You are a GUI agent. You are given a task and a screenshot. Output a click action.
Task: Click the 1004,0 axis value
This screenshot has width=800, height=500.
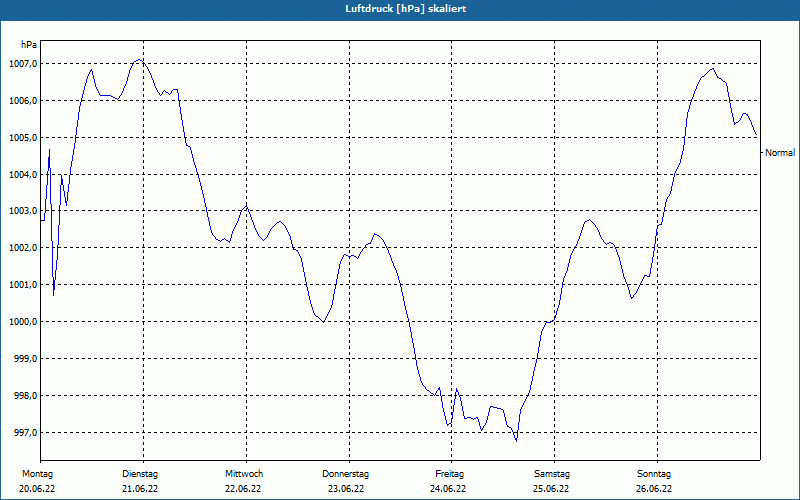coord(23,174)
